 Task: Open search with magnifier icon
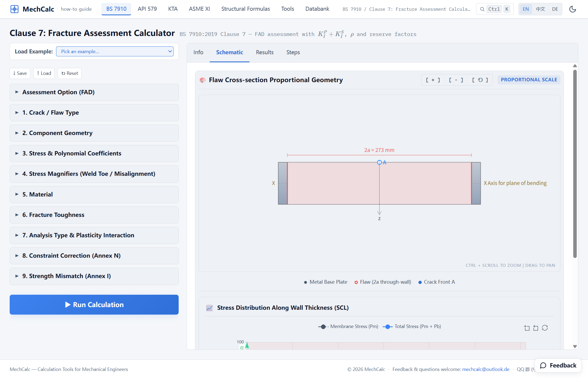coord(482,9)
